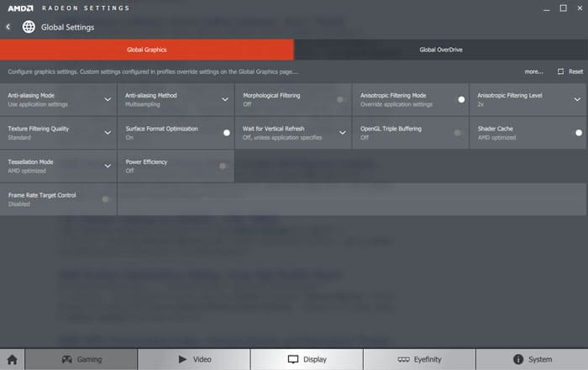Click 'Disabled' under Frame Rate Target Control

click(x=19, y=204)
